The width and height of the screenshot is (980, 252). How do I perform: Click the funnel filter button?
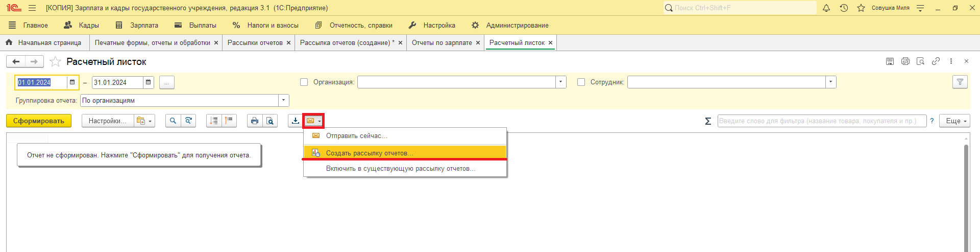960,82
